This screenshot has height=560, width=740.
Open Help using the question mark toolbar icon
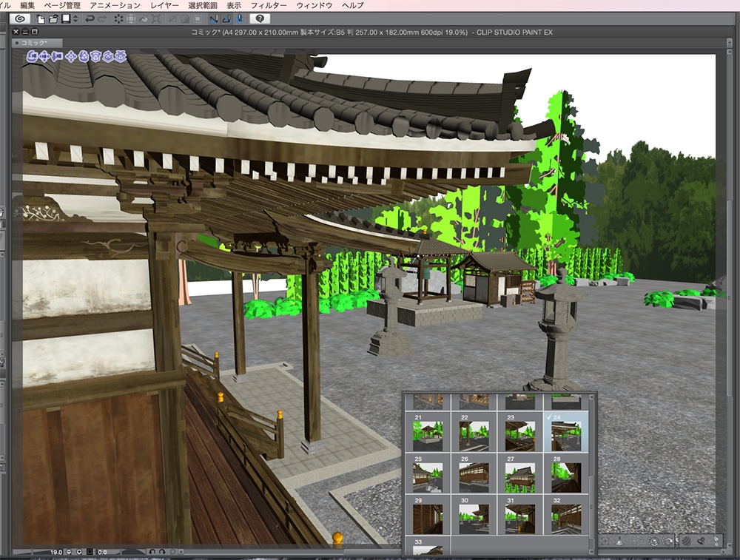[258, 18]
